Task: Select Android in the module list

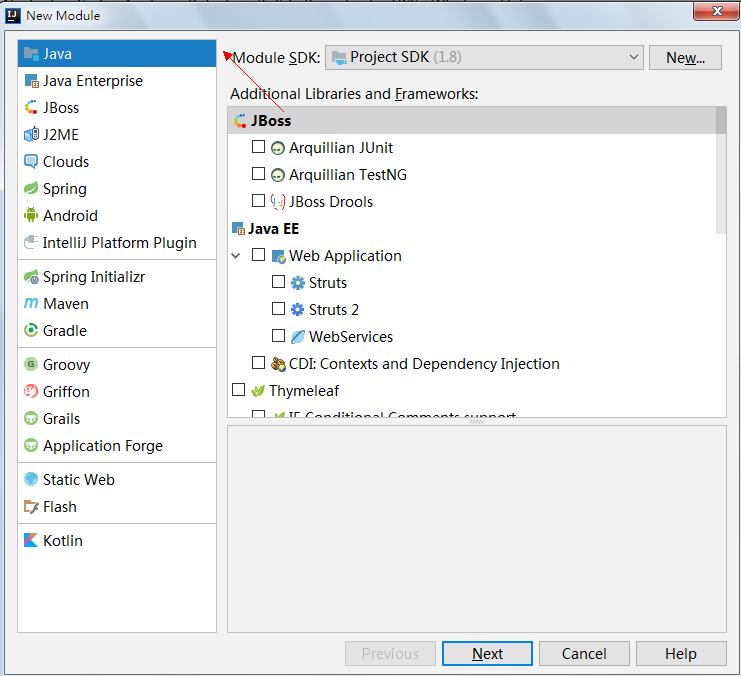Action: point(117,216)
